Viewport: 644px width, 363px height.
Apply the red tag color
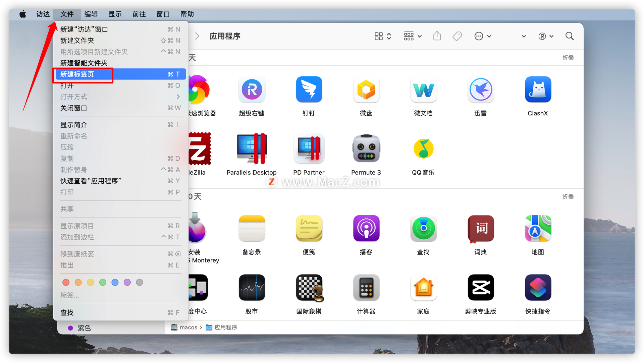(x=66, y=282)
